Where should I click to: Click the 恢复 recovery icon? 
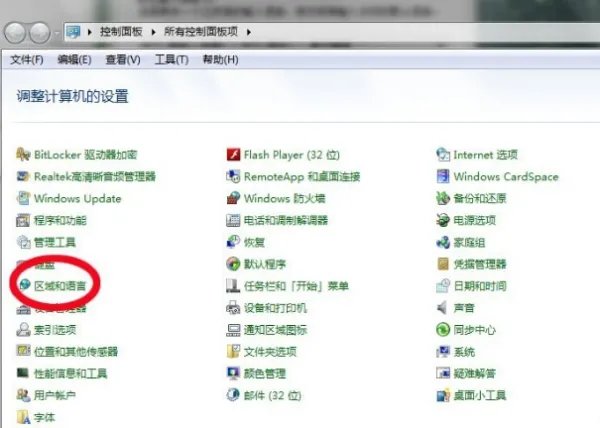click(233, 242)
